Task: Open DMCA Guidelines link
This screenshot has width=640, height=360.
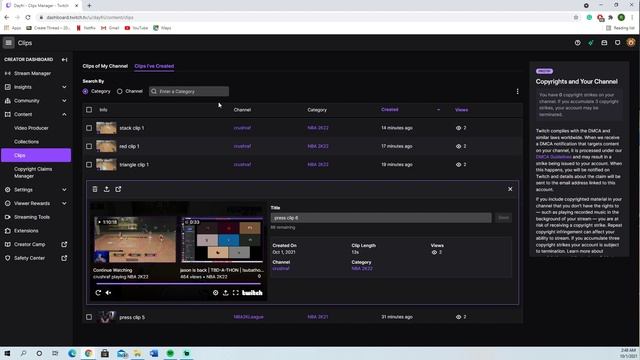Action: click(553, 157)
